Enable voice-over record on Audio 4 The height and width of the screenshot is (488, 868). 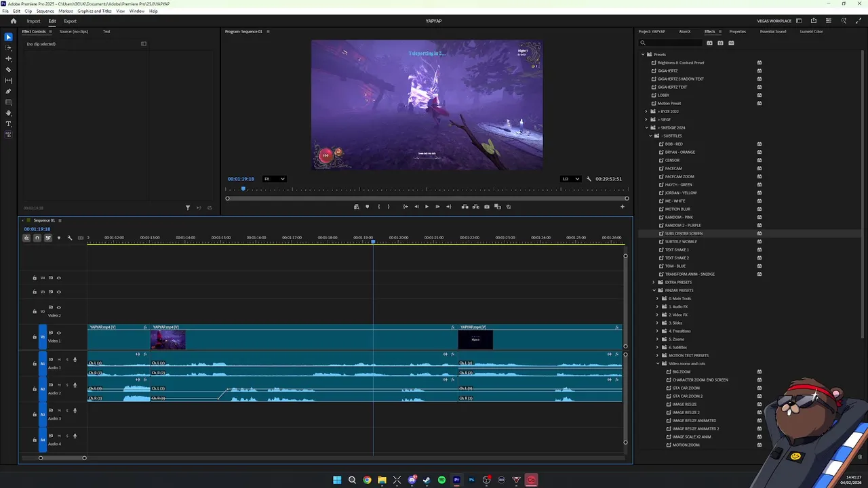75,436
